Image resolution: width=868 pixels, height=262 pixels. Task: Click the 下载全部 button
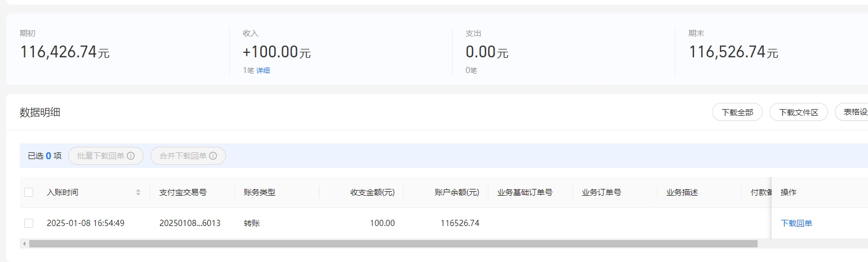click(x=737, y=112)
